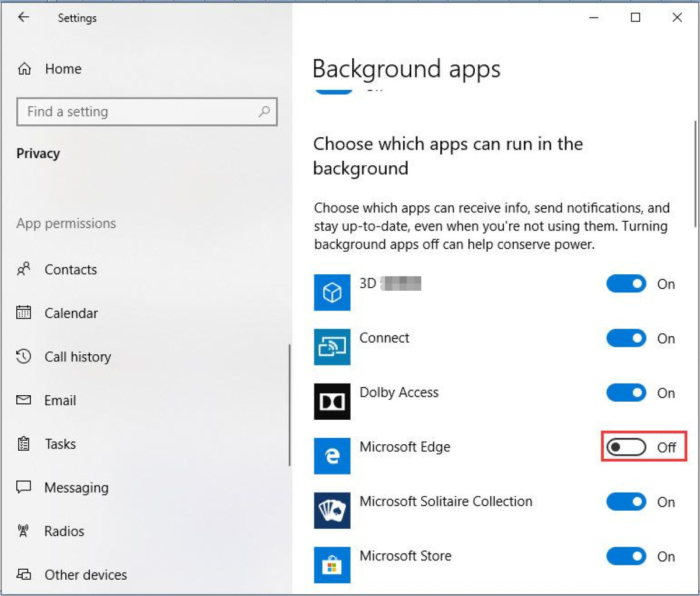Click the Privacy section heading
Image resolution: width=700 pixels, height=596 pixels.
38,154
